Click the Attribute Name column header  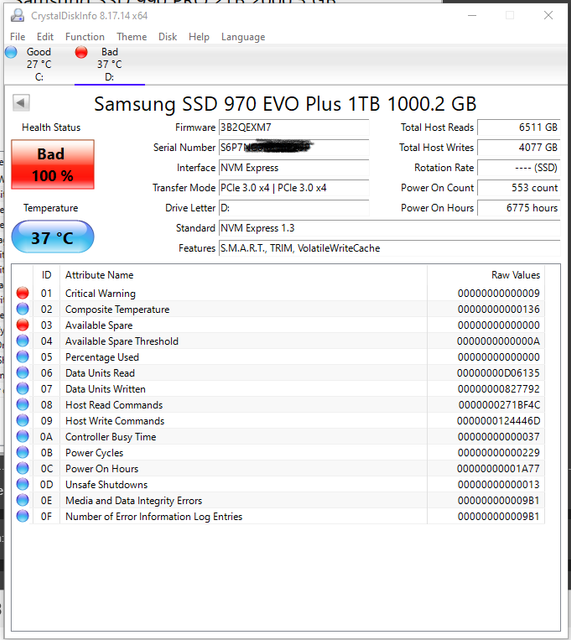(x=243, y=275)
